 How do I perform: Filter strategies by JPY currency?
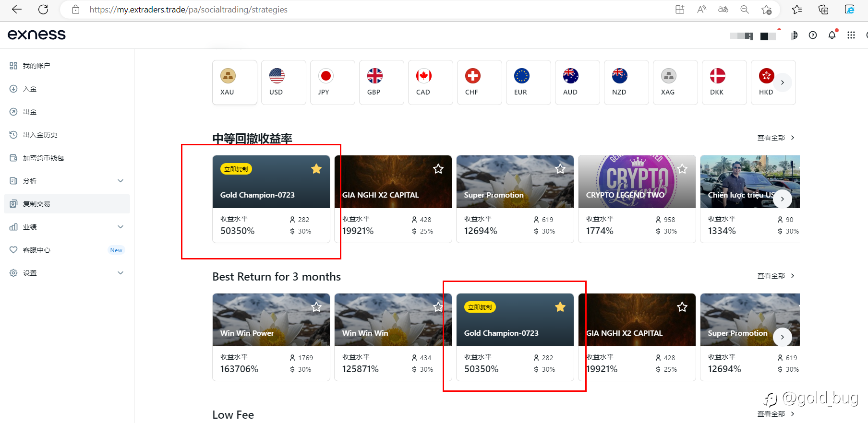point(333,82)
